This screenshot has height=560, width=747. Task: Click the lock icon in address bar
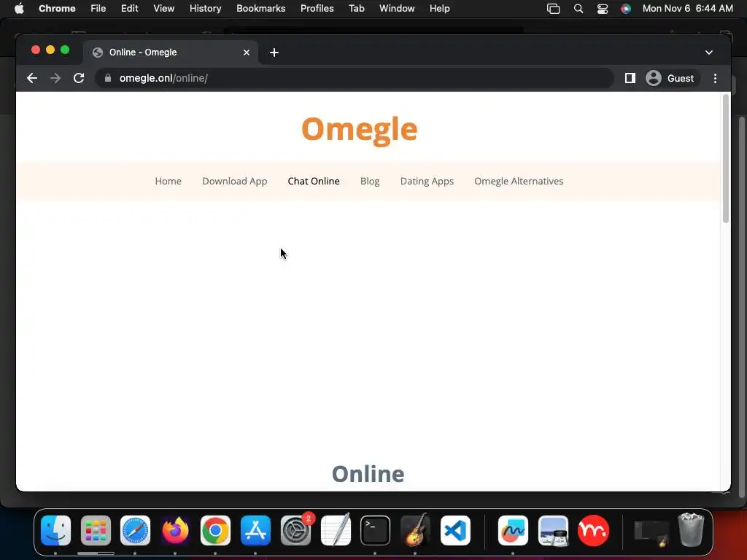click(108, 78)
